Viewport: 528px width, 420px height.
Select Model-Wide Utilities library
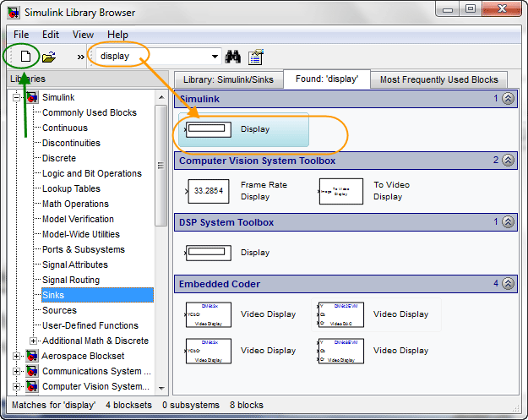point(81,234)
